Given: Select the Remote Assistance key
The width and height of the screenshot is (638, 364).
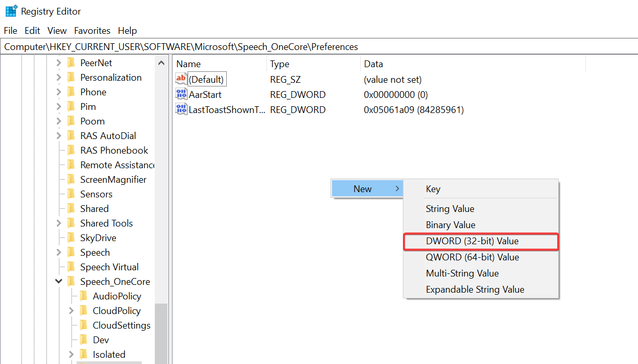Looking at the screenshot, I should coord(117,165).
